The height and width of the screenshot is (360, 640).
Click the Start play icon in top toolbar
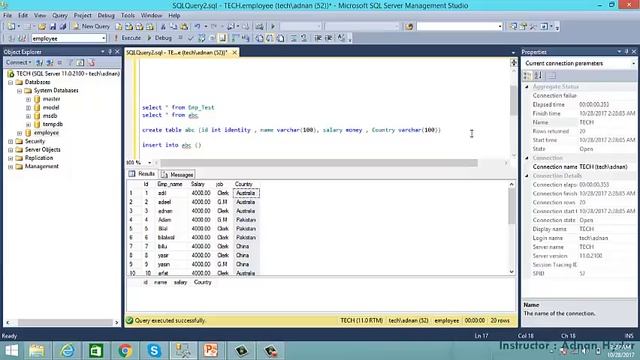point(273,27)
